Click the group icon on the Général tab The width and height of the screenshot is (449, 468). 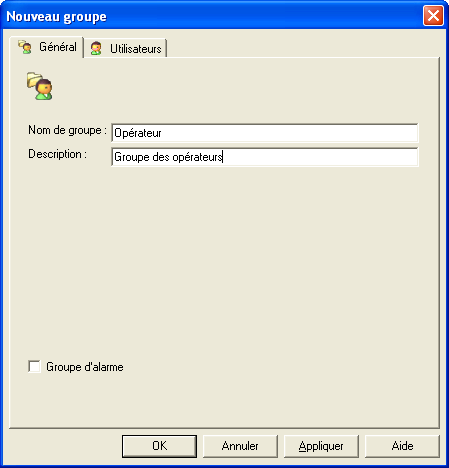point(25,47)
